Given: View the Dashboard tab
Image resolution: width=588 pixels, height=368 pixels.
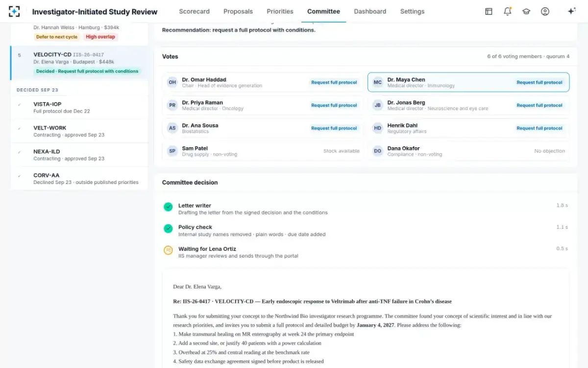Looking at the screenshot, I should (370, 11).
